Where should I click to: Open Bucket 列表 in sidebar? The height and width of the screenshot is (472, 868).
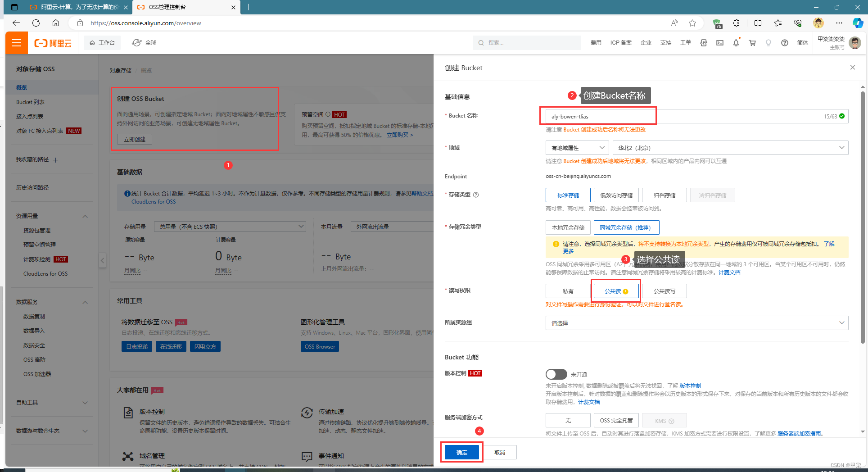click(30, 102)
